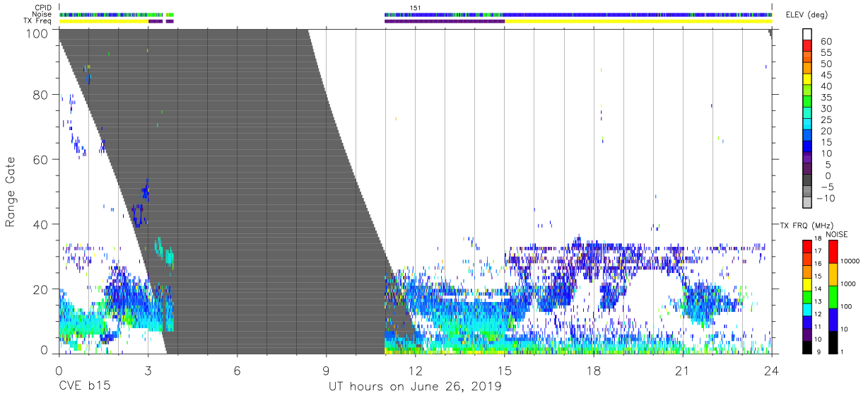Click the Range Gate y-axis title
868x401 pixels.
coord(11,192)
